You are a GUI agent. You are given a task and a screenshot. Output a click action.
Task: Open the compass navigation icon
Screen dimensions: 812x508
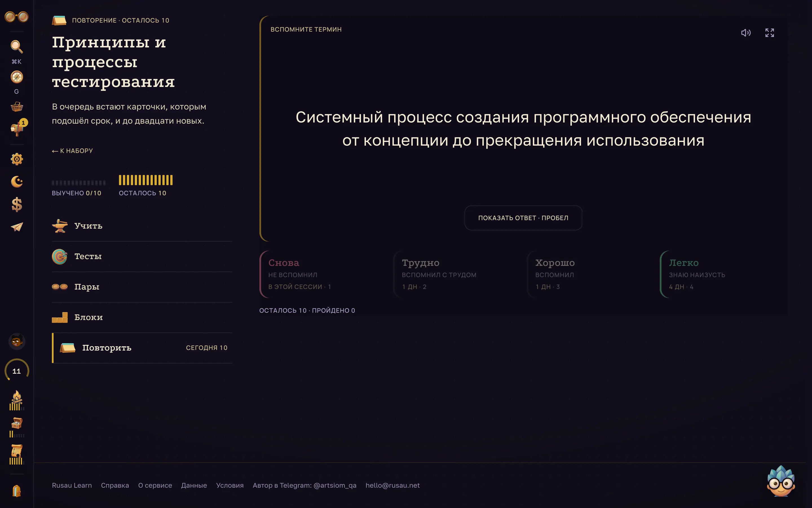pyautogui.click(x=16, y=77)
